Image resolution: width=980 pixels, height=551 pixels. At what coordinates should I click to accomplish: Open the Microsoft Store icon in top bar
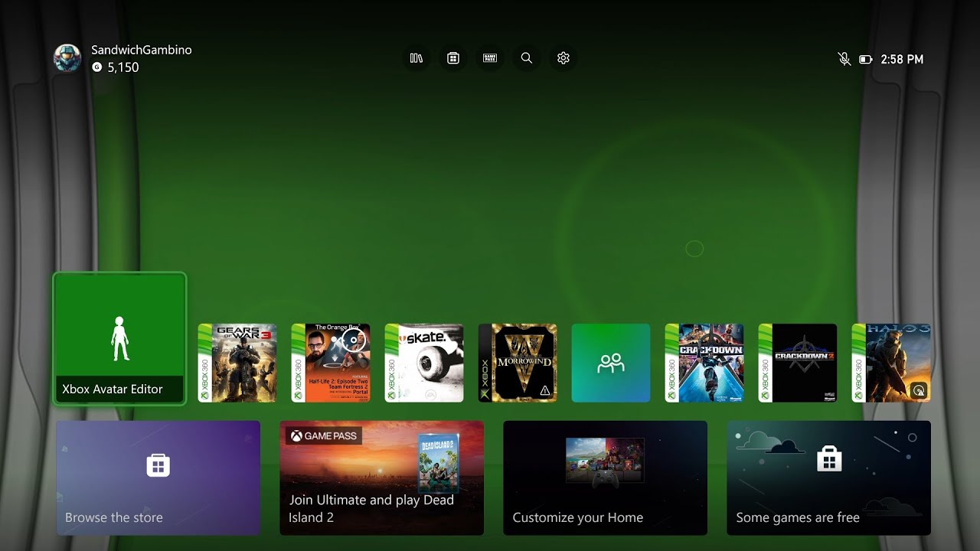click(453, 58)
